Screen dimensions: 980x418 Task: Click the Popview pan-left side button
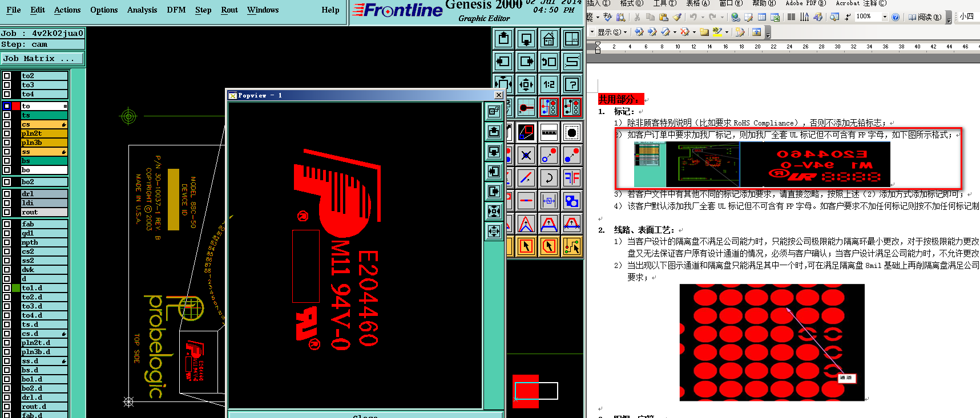pos(494,171)
